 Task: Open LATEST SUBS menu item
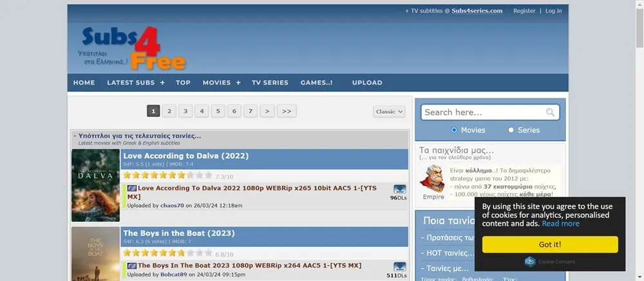tap(131, 83)
